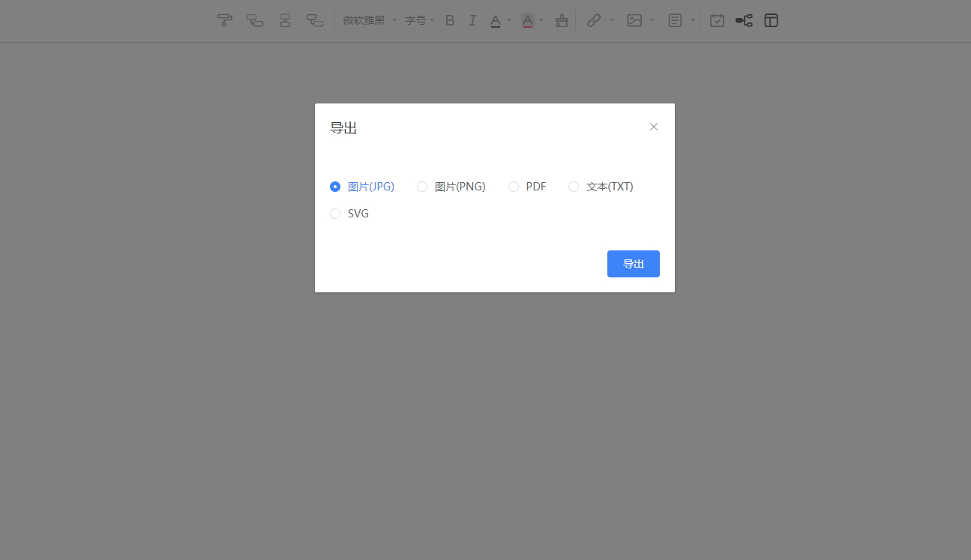This screenshot has width=971, height=560.
Task: Choose PDF as export format
Action: pyautogui.click(x=514, y=187)
